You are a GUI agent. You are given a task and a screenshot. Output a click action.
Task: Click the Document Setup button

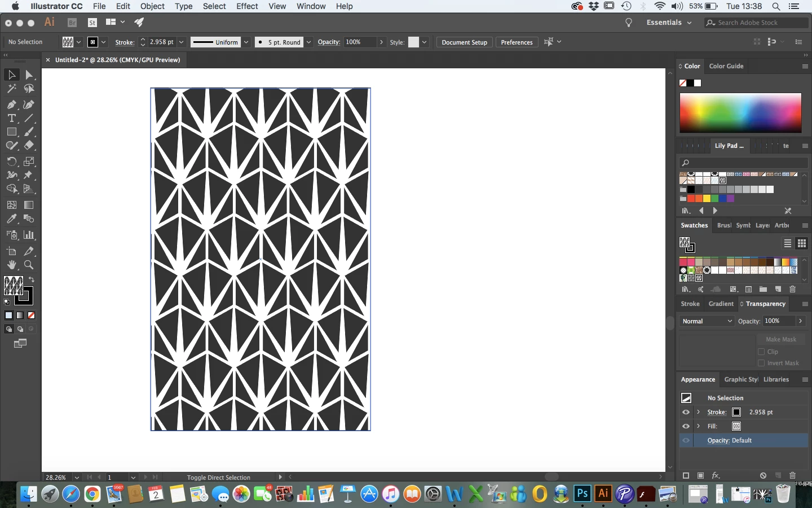point(464,42)
